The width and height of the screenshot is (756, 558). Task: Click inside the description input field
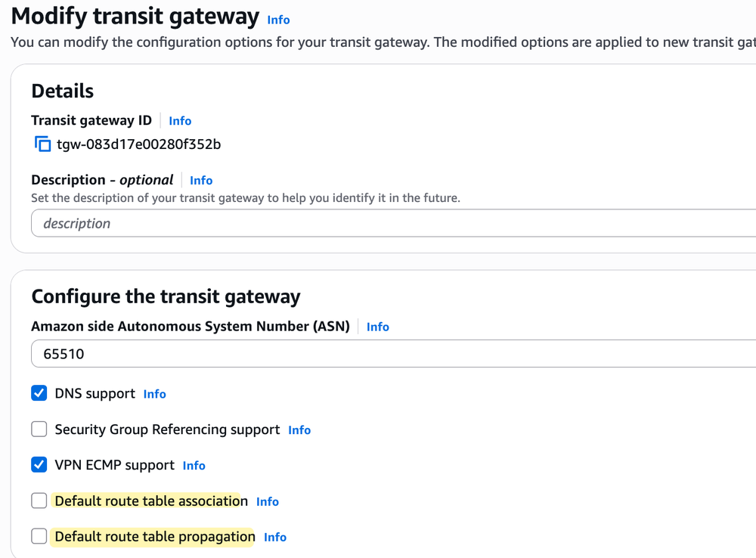tap(302, 223)
